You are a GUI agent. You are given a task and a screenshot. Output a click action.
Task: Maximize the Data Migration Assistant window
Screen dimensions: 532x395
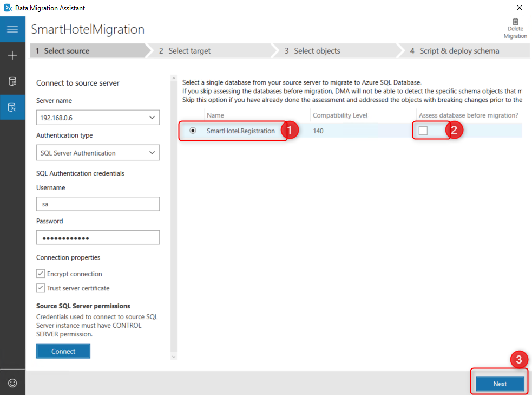click(495, 8)
